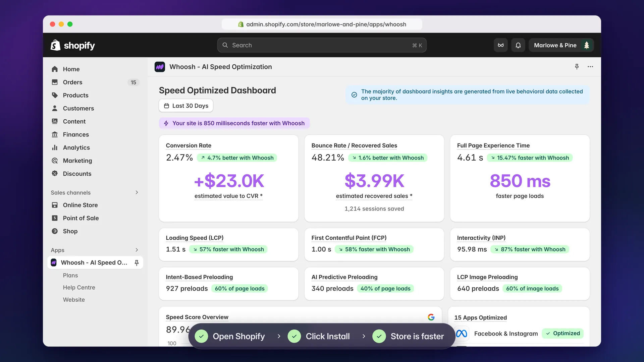Click the 15.47% faster with Whoosh badge
This screenshot has width=644, height=362.
pyautogui.click(x=530, y=158)
